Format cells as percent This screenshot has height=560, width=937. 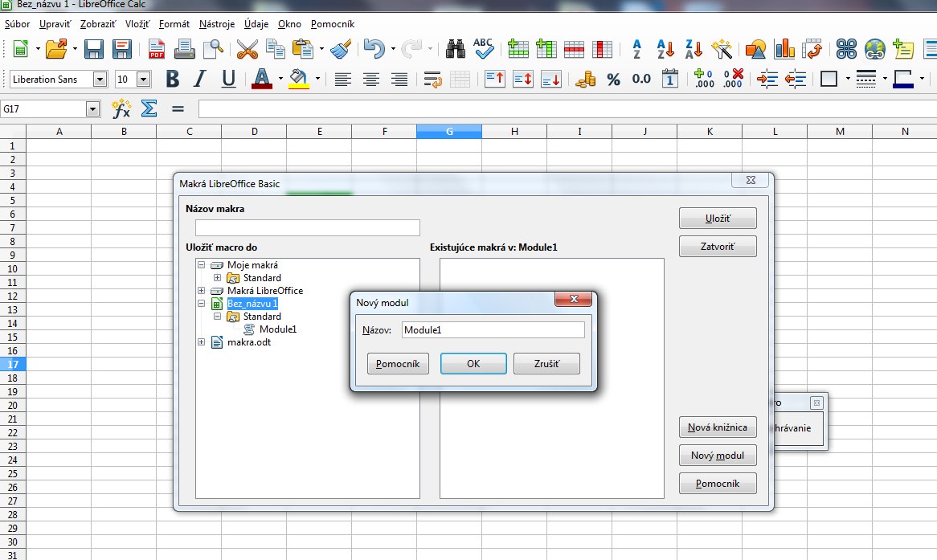(613, 79)
